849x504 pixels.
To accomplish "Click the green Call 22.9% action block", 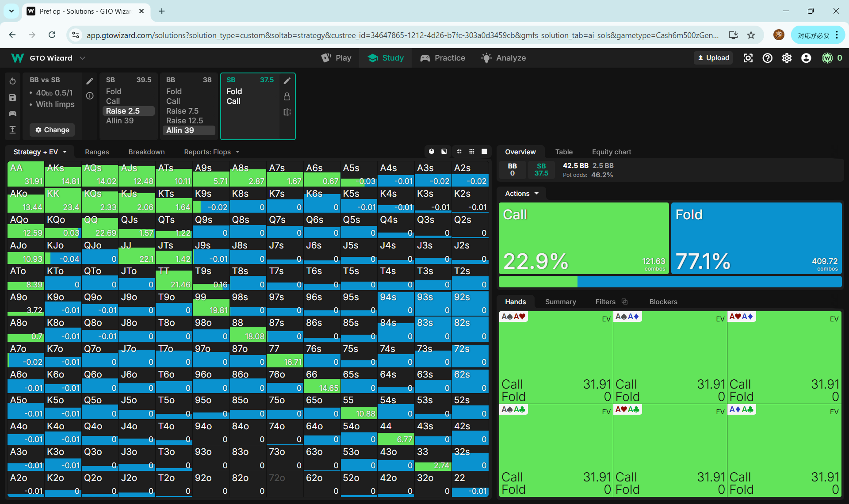I will (583, 238).
